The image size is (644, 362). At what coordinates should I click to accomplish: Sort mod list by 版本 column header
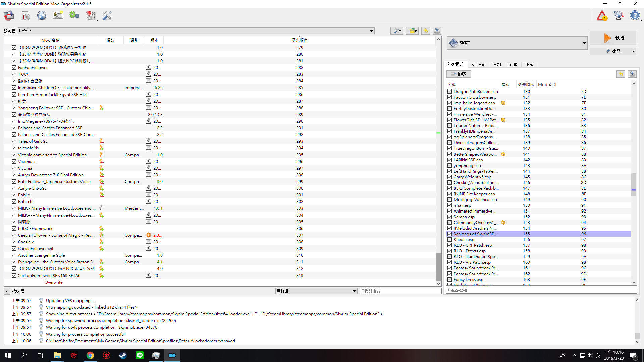click(154, 40)
